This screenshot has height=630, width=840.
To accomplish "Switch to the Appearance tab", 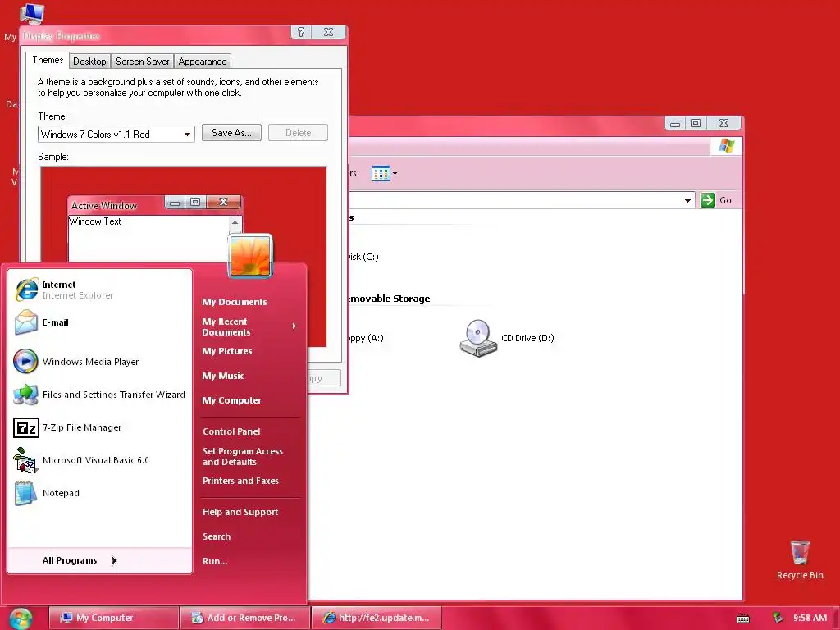I will pyautogui.click(x=203, y=62).
